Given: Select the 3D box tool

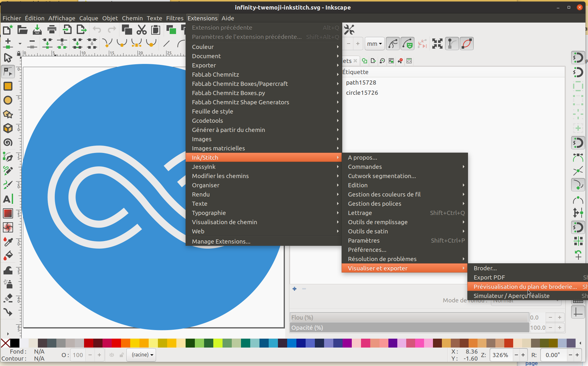Looking at the screenshot, I should coord(8,128).
